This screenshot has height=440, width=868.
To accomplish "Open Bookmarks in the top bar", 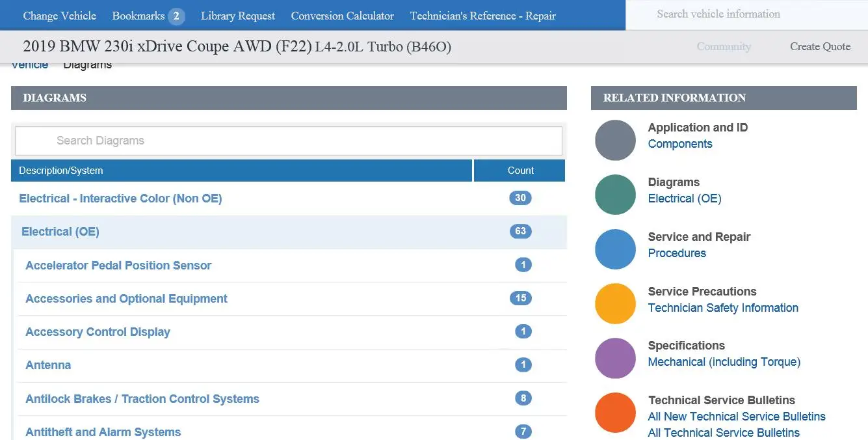I will (x=138, y=16).
